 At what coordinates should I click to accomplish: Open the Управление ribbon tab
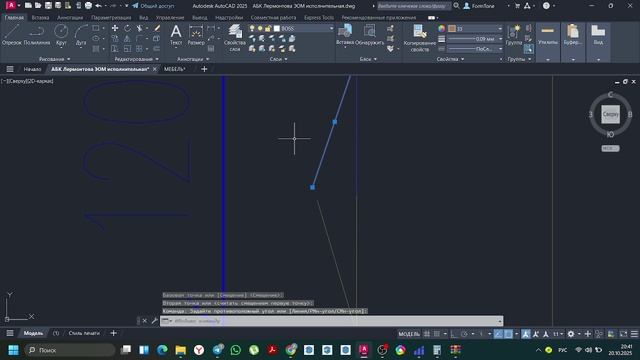pyautogui.click(x=170, y=18)
